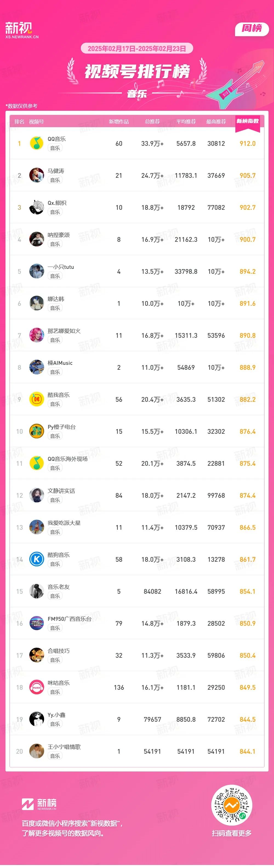Viewport: 274px width, 868px height.
Task: Click the QR code to view more
Action: point(232,806)
